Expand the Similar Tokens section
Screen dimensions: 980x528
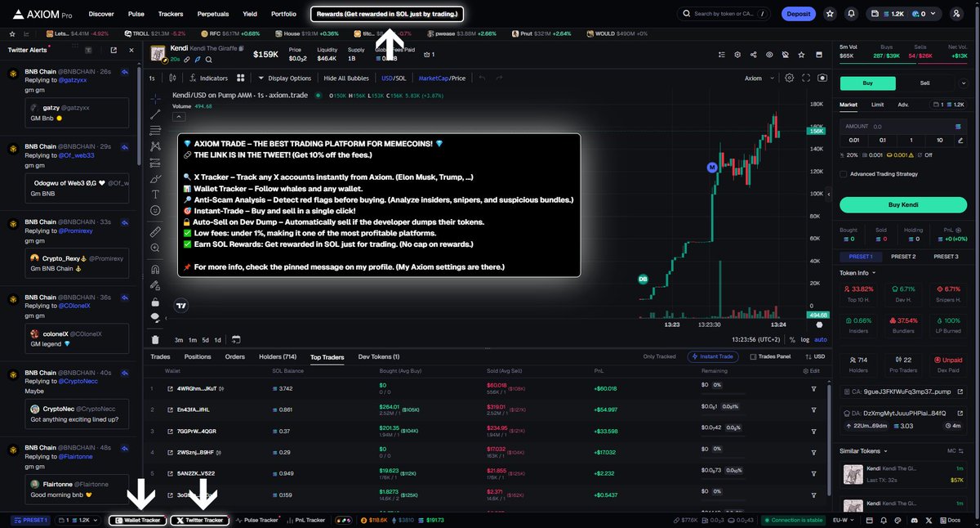coord(864,450)
